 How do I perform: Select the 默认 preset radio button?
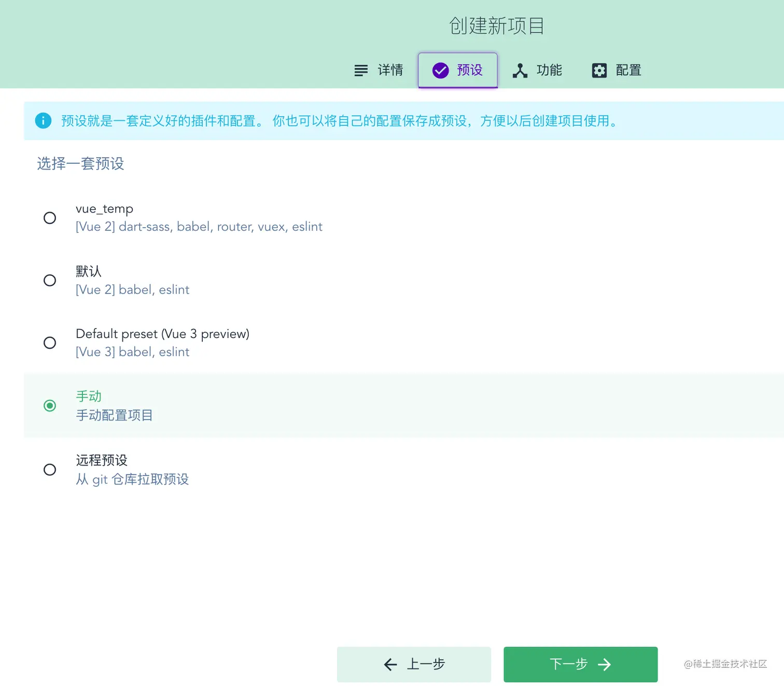50,281
